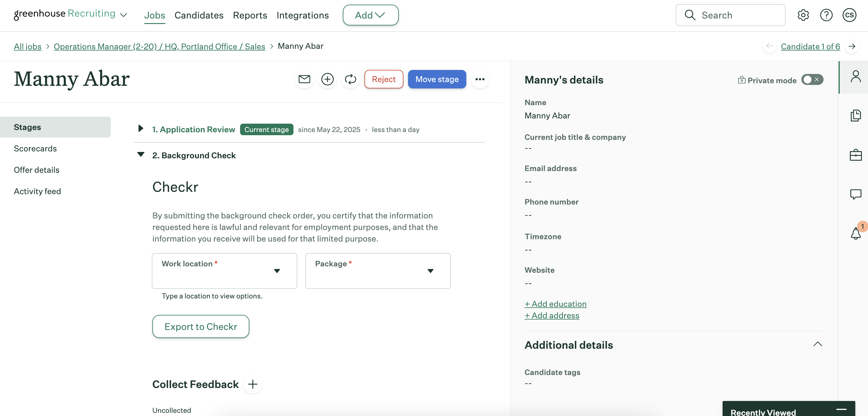
Task: Click the All jobs breadcrumb link
Action: (27, 47)
